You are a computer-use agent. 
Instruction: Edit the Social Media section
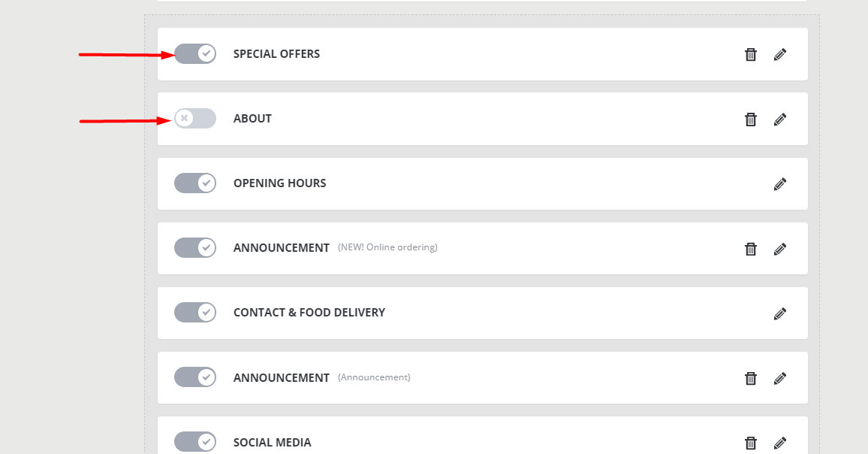780,443
